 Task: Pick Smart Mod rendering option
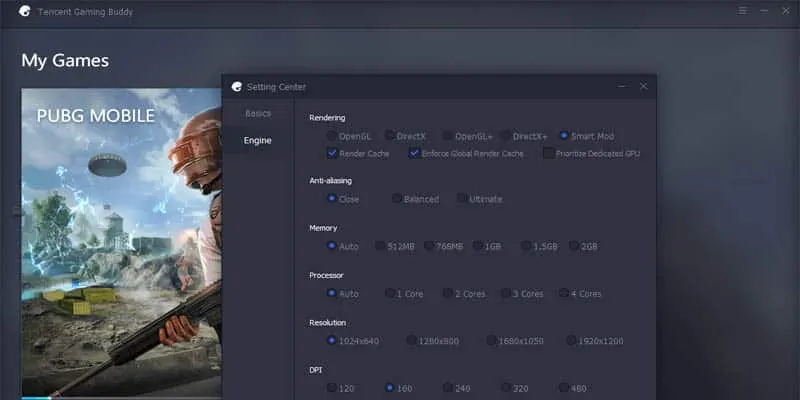click(564, 136)
